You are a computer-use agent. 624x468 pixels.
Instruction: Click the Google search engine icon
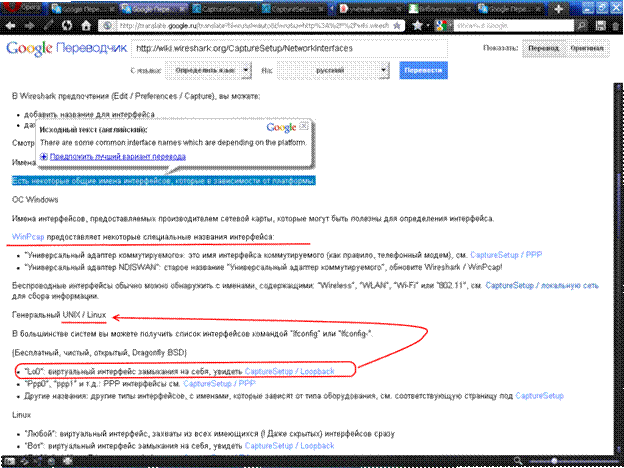pyautogui.click(x=441, y=26)
